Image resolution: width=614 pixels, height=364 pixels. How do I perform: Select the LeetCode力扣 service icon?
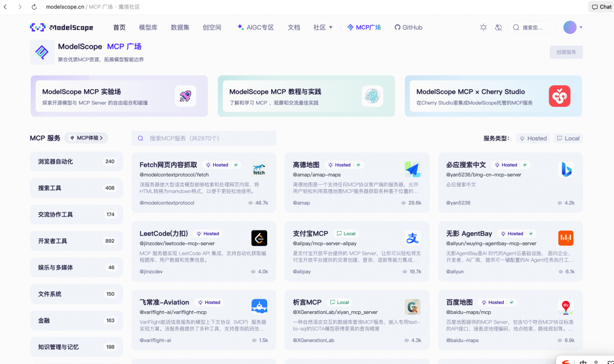(x=259, y=238)
